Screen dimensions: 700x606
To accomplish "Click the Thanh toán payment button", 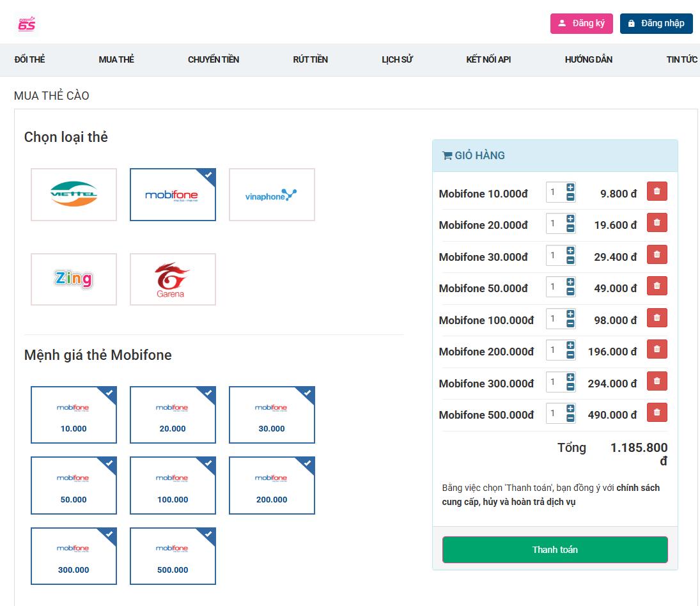I will point(554,549).
